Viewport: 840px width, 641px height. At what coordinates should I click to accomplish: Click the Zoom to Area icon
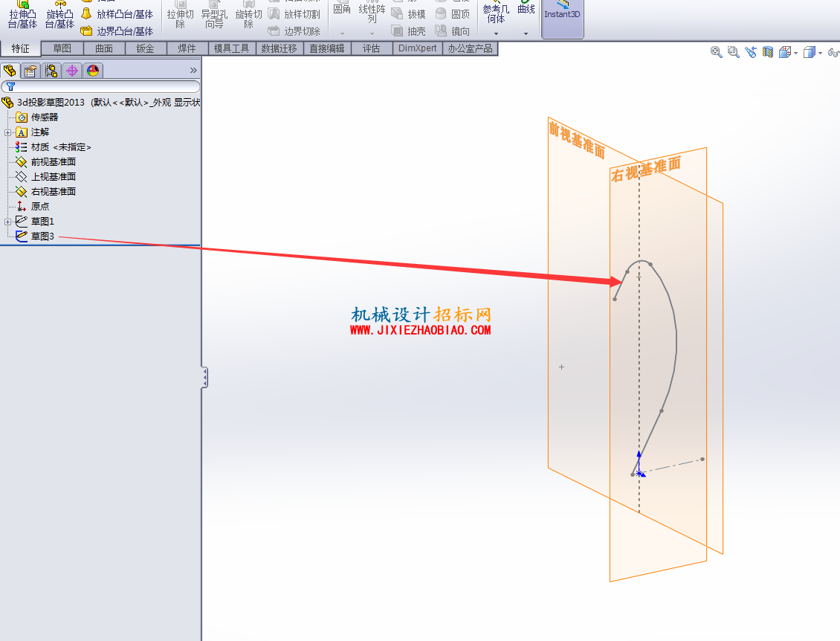pos(734,52)
